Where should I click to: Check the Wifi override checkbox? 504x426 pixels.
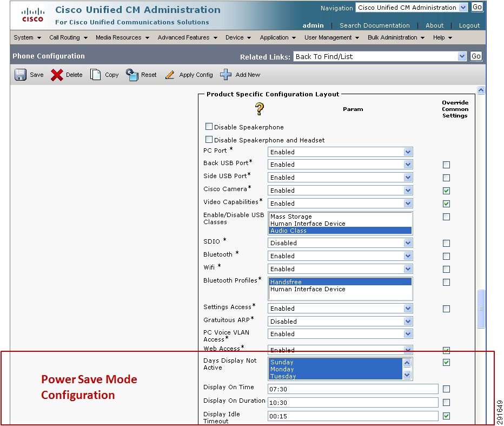pyautogui.click(x=446, y=269)
